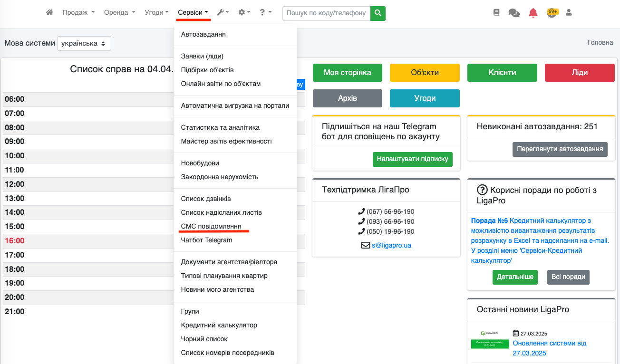Select СМС повідомлення from Сервіси menu
The height and width of the screenshot is (364, 620).
coord(211,226)
